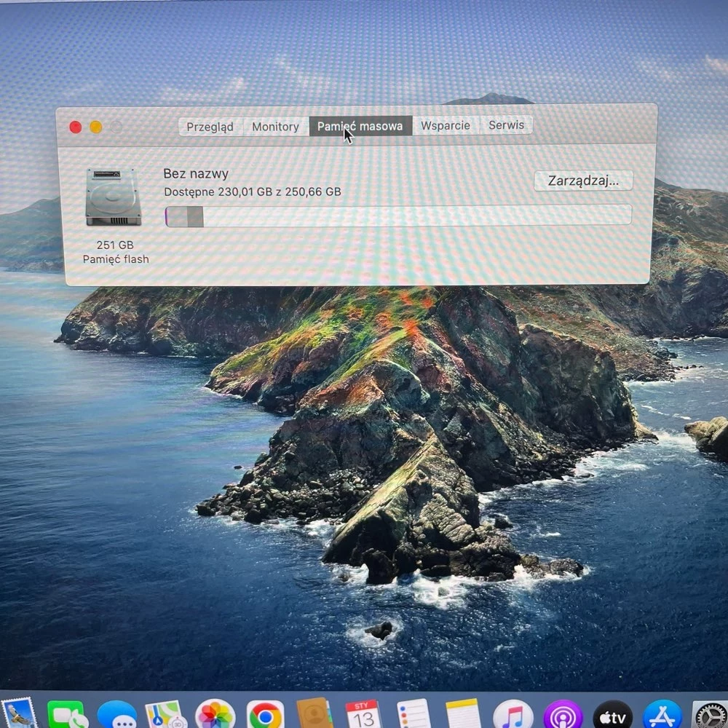Open the Maps app in the Dock
Image resolution: width=728 pixels, height=728 pixels.
166,714
